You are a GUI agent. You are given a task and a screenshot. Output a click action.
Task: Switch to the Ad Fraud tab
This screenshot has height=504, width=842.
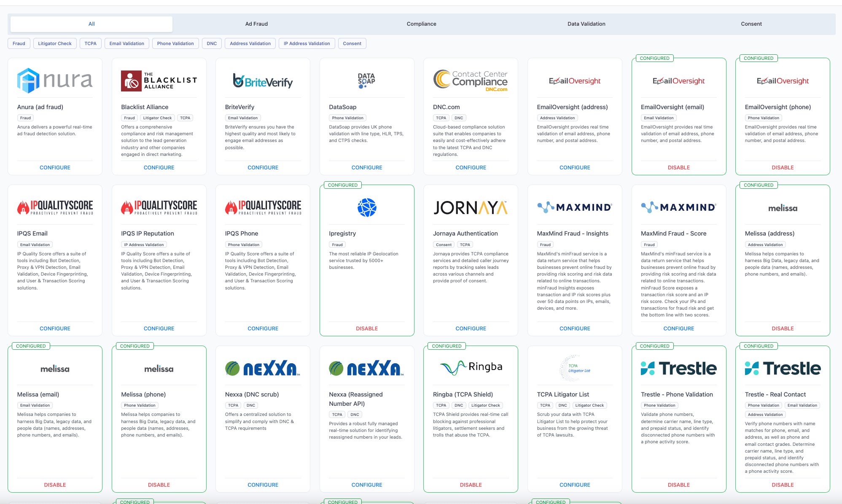(x=256, y=24)
